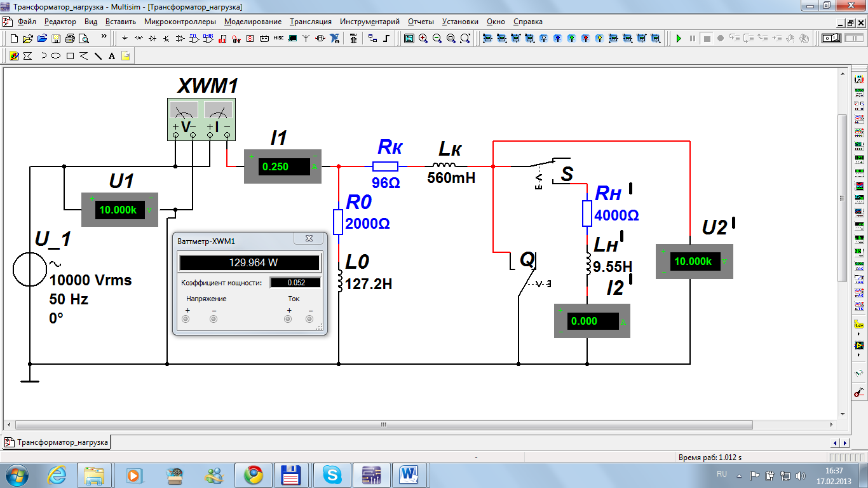Close the Ваттметр-XWM1 dialog

309,238
